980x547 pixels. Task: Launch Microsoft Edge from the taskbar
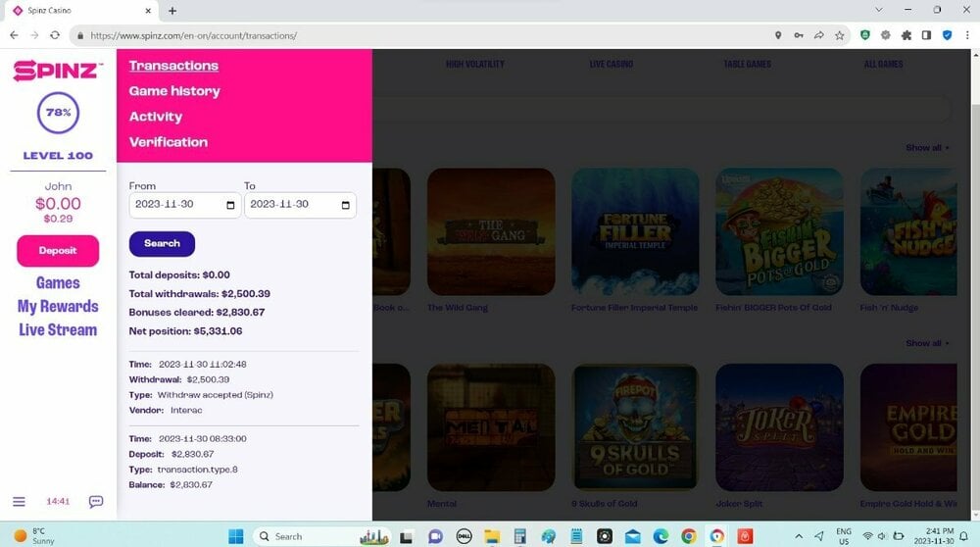pos(661,536)
